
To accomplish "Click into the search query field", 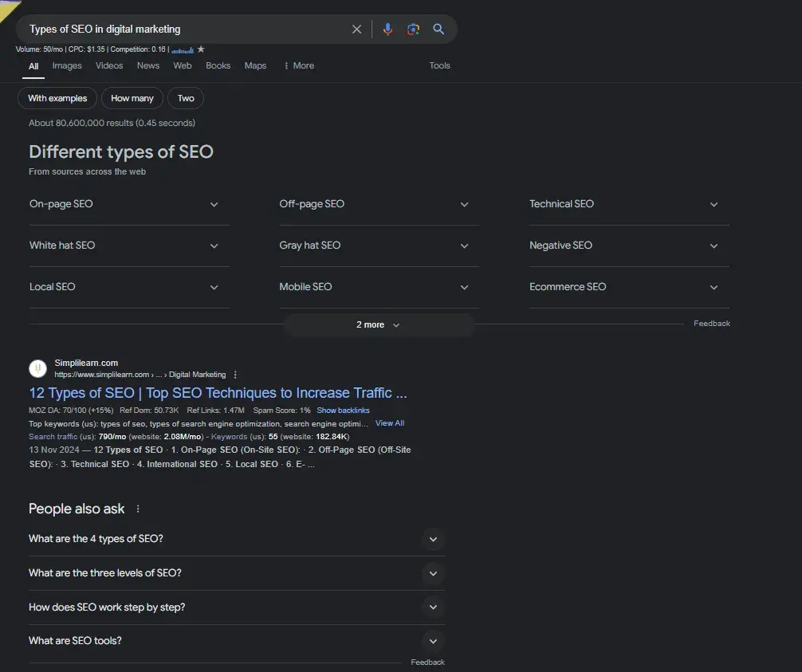I will coord(187,29).
